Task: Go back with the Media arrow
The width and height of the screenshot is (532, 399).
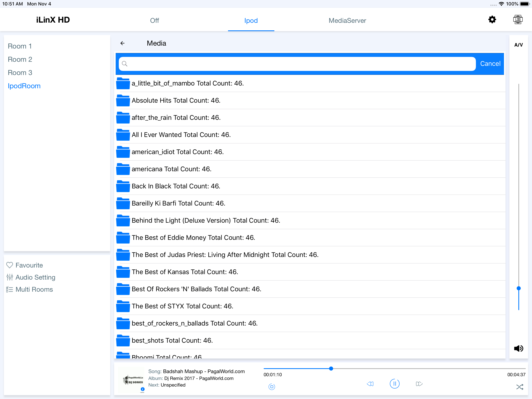Action: pyautogui.click(x=122, y=43)
